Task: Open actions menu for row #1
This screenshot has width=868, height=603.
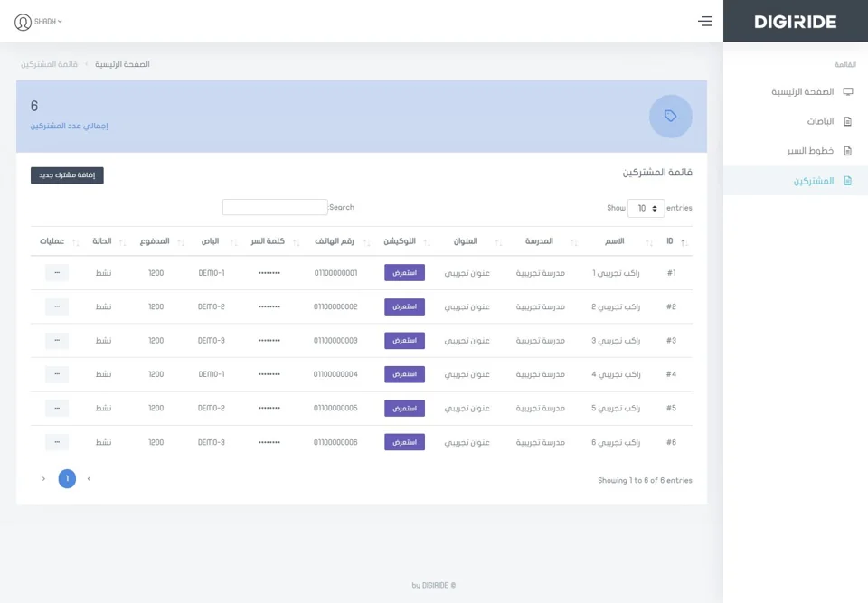Action: (x=57, y=272)
